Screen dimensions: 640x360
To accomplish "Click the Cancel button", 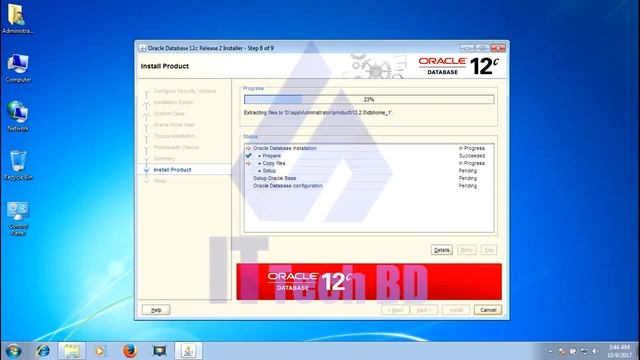I will pyautogui.click(x=488, y=310).
